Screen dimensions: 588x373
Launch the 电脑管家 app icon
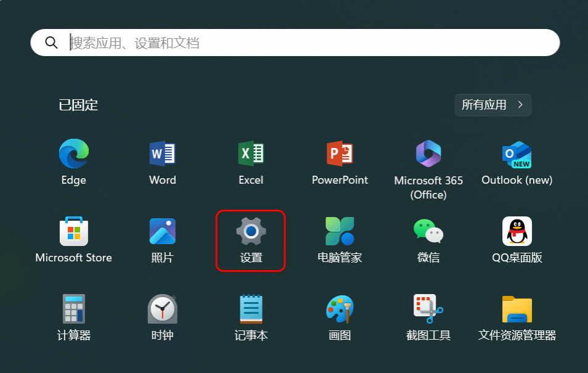click(340, 231)
